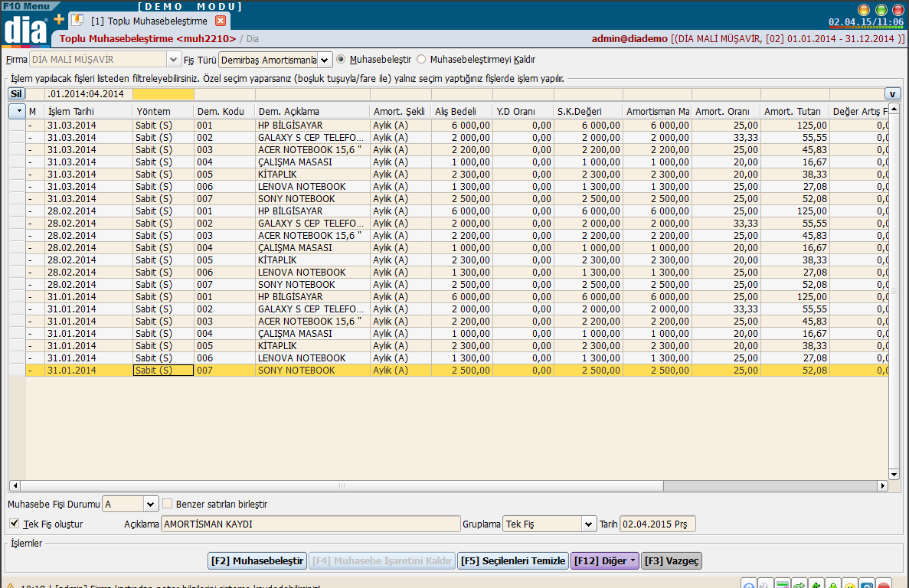This screenshot has height=588, width=909.
Task: Open the Gruplama dropdown
Action: 588,524
